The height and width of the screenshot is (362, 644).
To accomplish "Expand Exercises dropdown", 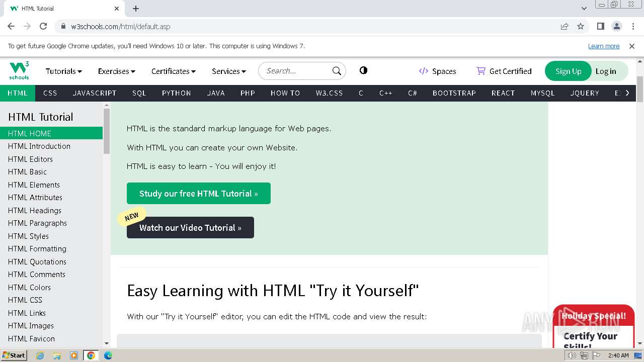I will point(117,71).
